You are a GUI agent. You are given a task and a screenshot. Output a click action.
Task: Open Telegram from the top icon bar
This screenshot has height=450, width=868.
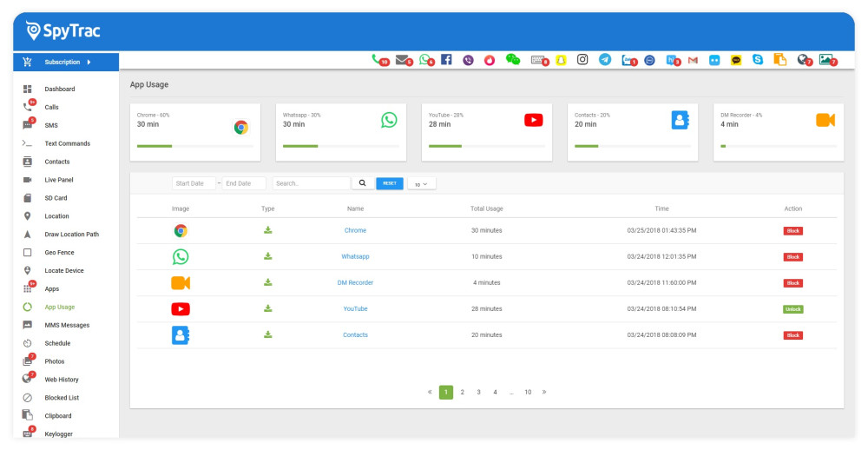tap(605, 60)
